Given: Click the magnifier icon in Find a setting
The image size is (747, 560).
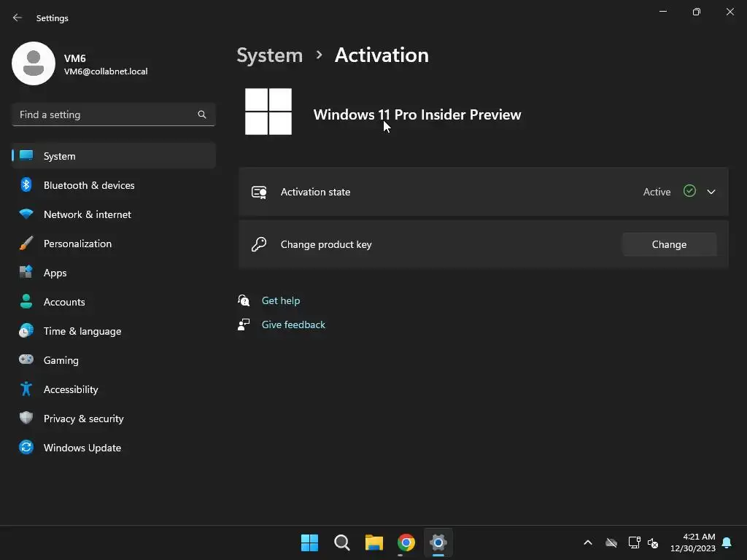Looking at the screenshot, I should [x=202, y=114].
